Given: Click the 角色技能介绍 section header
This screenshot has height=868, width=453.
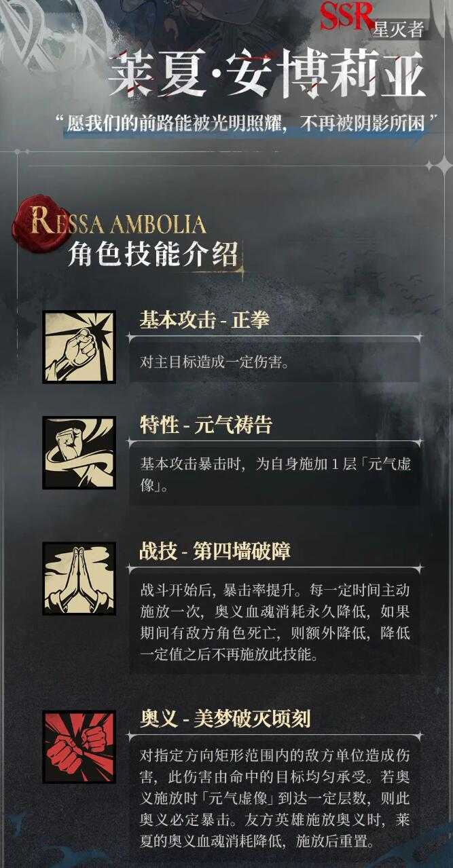Looking at the screenshot, I should (x=153, y=254).
